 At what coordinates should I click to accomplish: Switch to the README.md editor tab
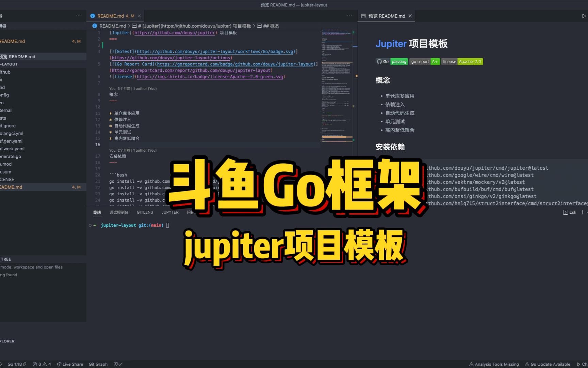115,16
